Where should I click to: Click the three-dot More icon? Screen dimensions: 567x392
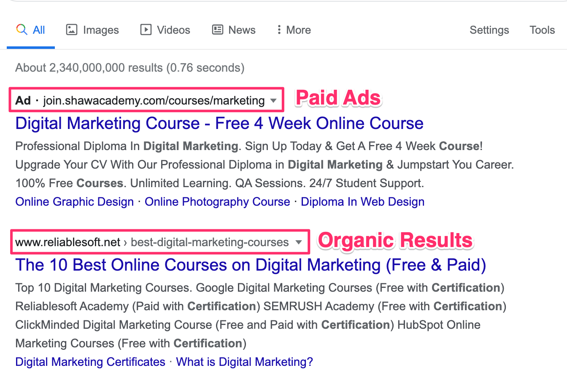279,30
